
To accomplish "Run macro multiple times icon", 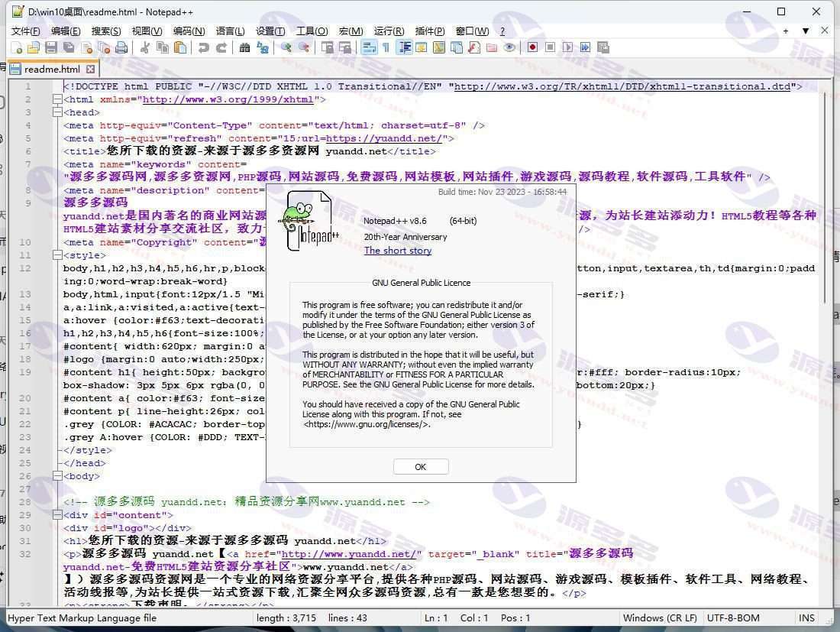I will pos(585,47).
